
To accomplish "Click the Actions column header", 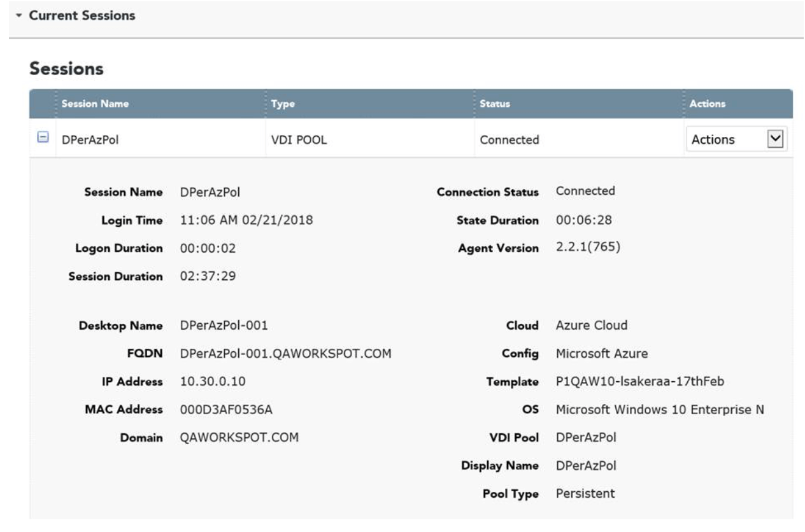I will click(707, 104).
